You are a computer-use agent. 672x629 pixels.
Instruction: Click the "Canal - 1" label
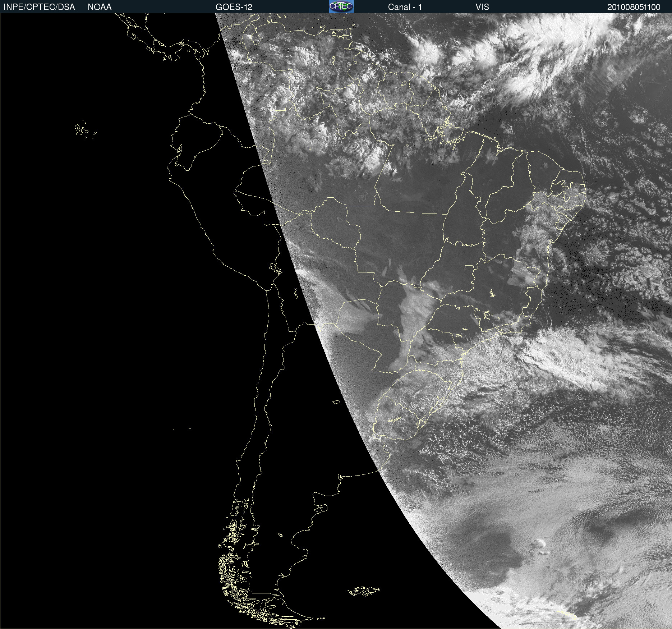(x=405, y=7)
